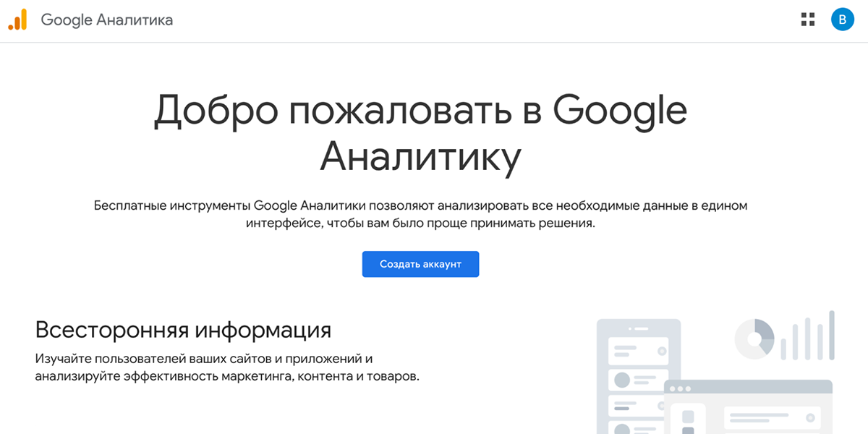Click the ring icon in the phone mockup's top card
868x434 pixels.
661,351
